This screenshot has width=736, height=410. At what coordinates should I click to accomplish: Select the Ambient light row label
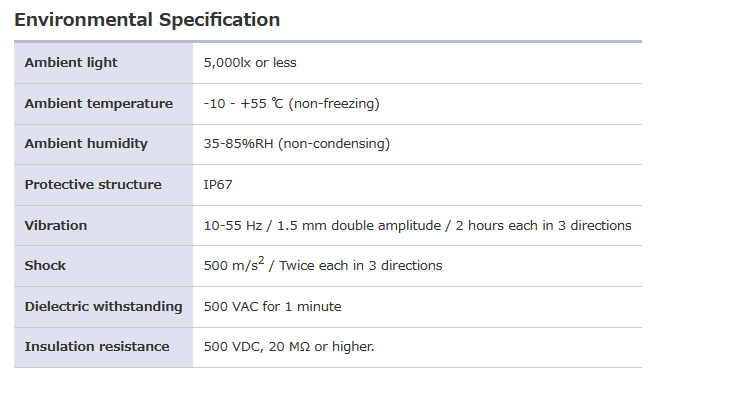click(71, 63)
